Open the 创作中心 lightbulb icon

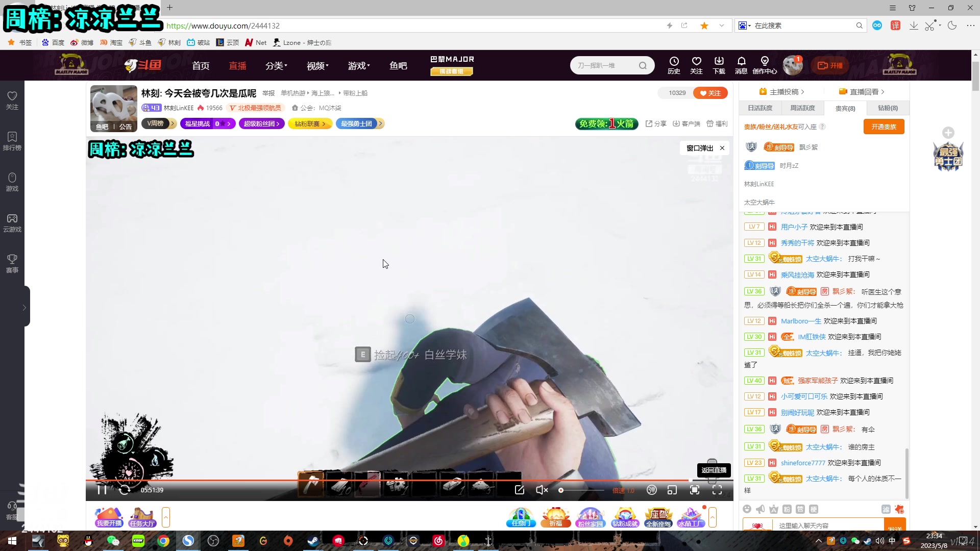click(765, 65)
